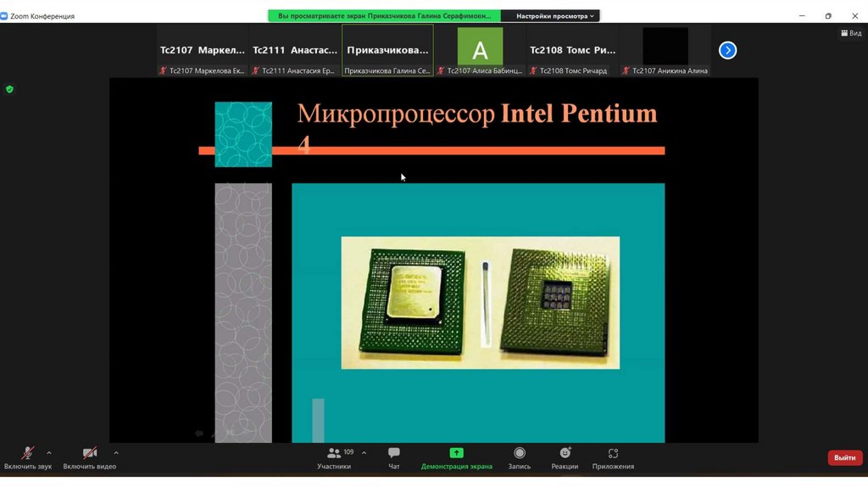Image resolution: width=868 pixels, height=487 pixels.
Task: Click the slide title Микропроцессор Intel Pentium
Action: click(476, 115)
